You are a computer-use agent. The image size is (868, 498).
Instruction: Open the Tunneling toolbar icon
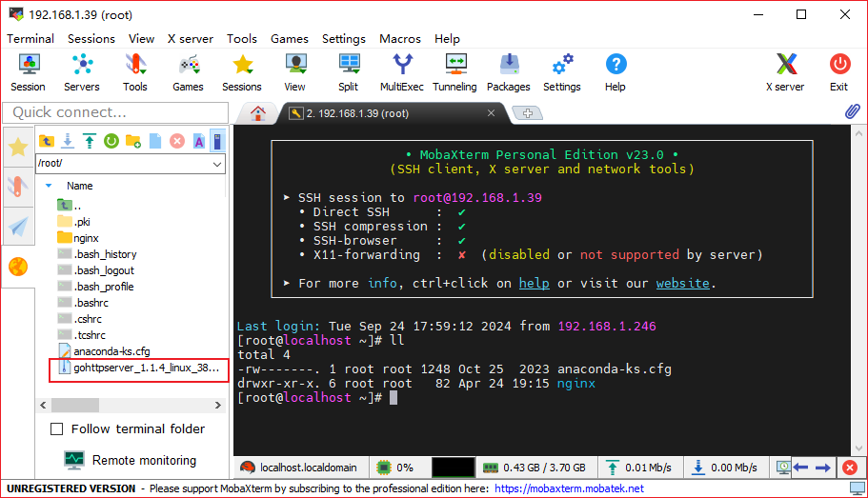tap(455, 73)
